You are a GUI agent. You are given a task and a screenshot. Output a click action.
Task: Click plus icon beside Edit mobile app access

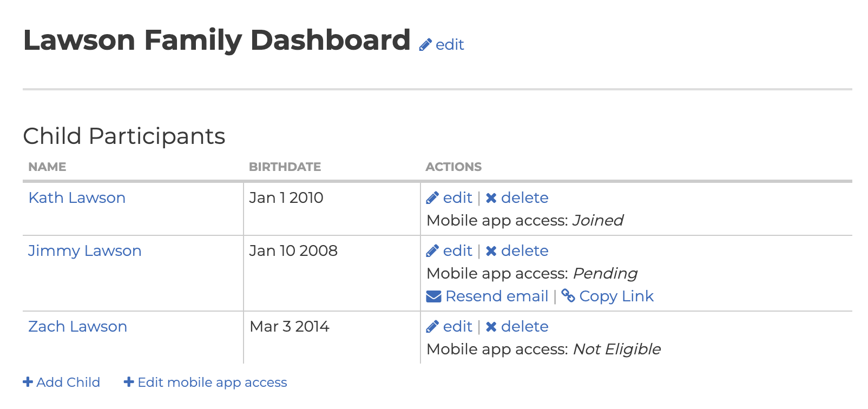(x=129, y=382)
